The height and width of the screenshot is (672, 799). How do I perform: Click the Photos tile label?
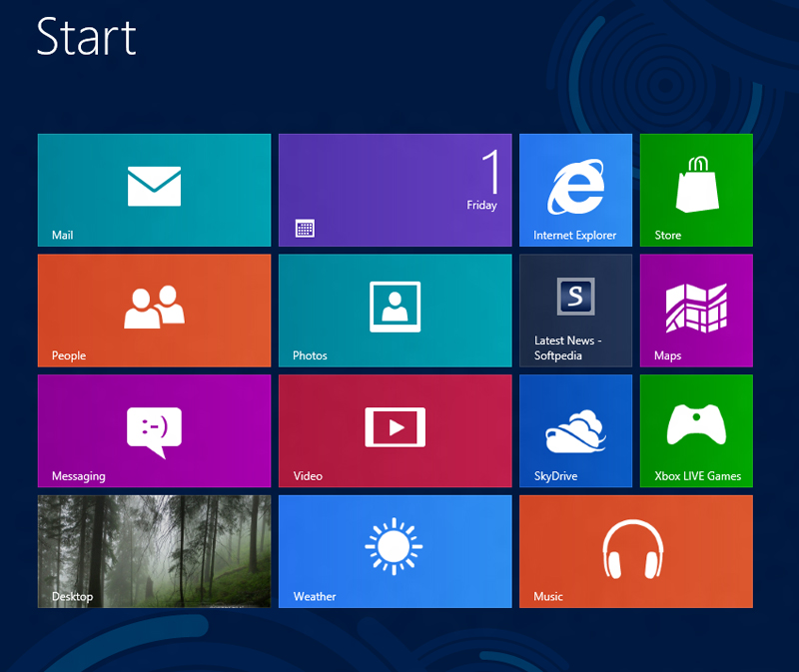(x=310, y=355)
